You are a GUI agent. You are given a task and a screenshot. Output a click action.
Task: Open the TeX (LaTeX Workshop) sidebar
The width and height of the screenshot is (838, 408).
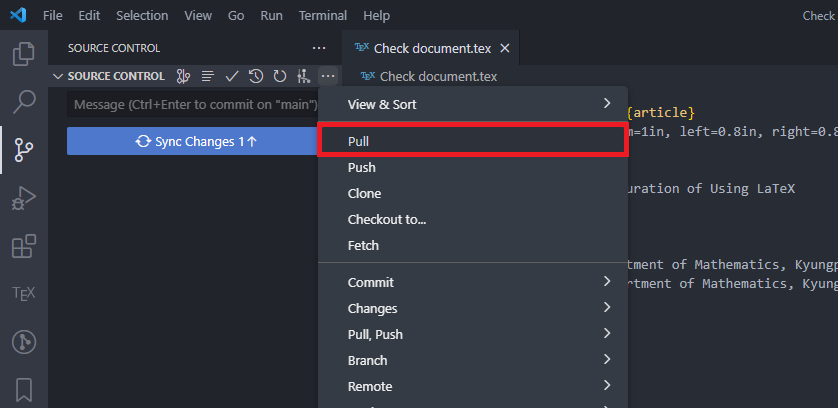point(24,293)
